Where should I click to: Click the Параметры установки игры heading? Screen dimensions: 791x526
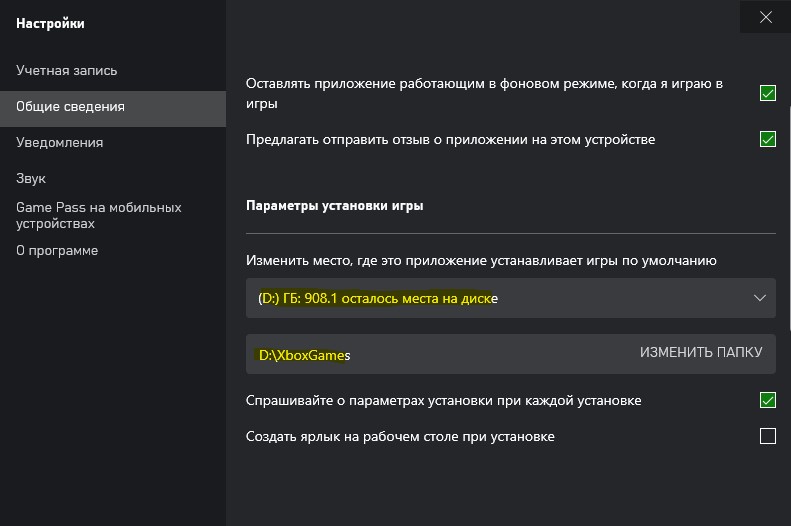tap(334, 206)
